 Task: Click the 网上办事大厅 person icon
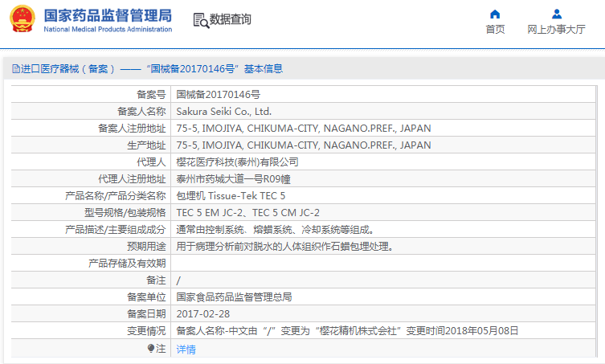(x=556, y=14)
